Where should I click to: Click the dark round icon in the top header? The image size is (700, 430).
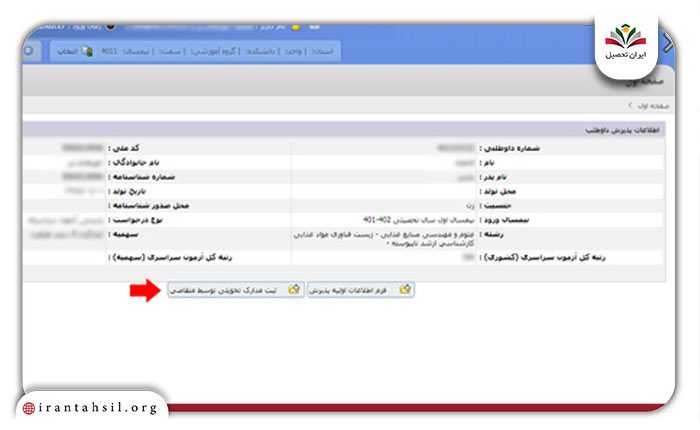[x=111, y=26]
